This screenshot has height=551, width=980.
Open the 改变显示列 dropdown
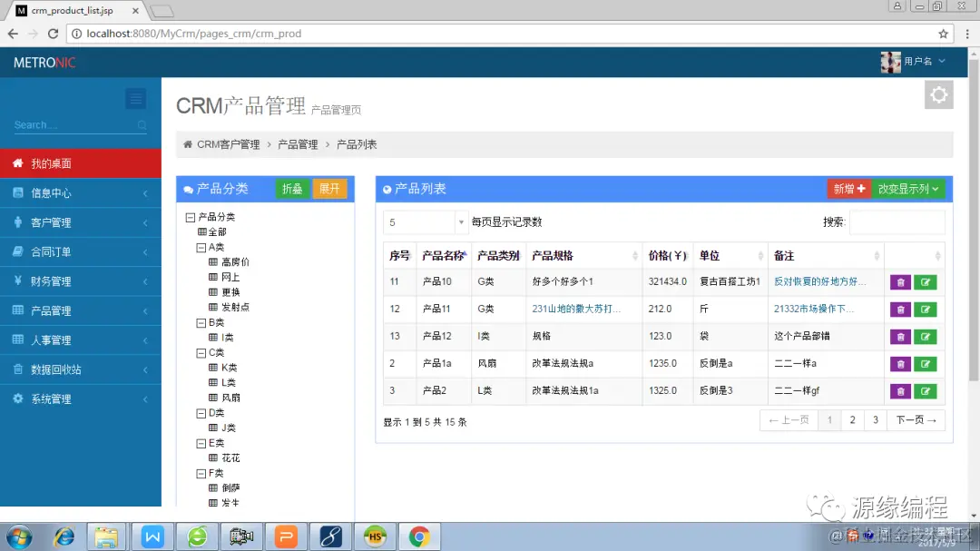tap(907, 188)
